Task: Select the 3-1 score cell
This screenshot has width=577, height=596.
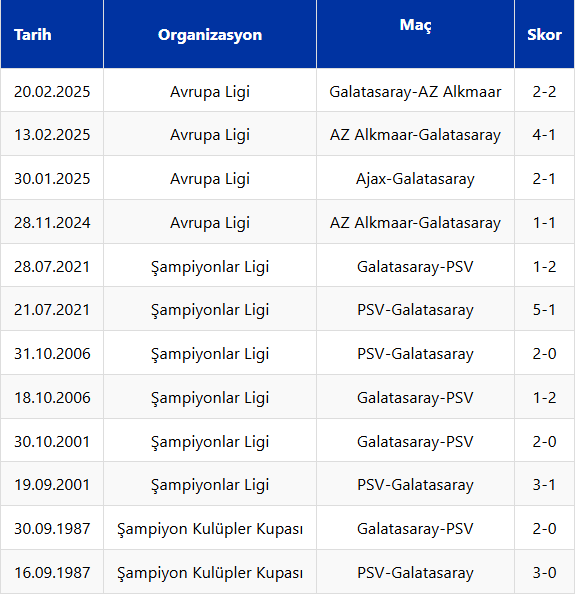Action: 544,484
